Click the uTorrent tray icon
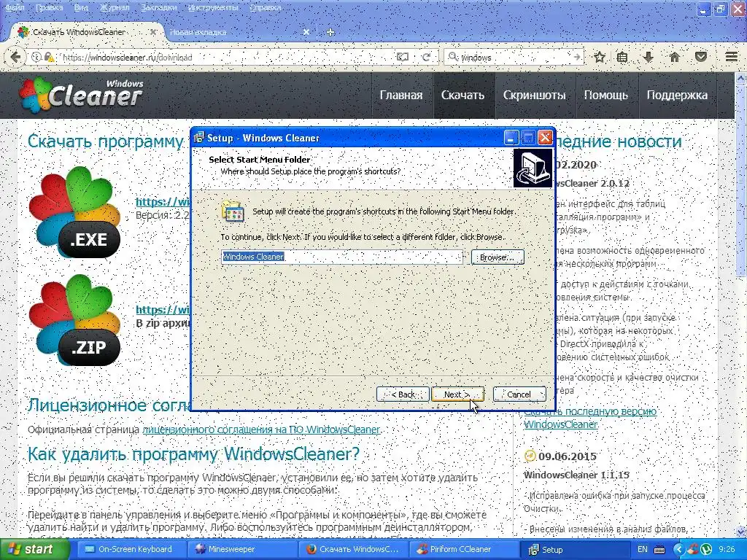747x560 pixels. [706, 550]
